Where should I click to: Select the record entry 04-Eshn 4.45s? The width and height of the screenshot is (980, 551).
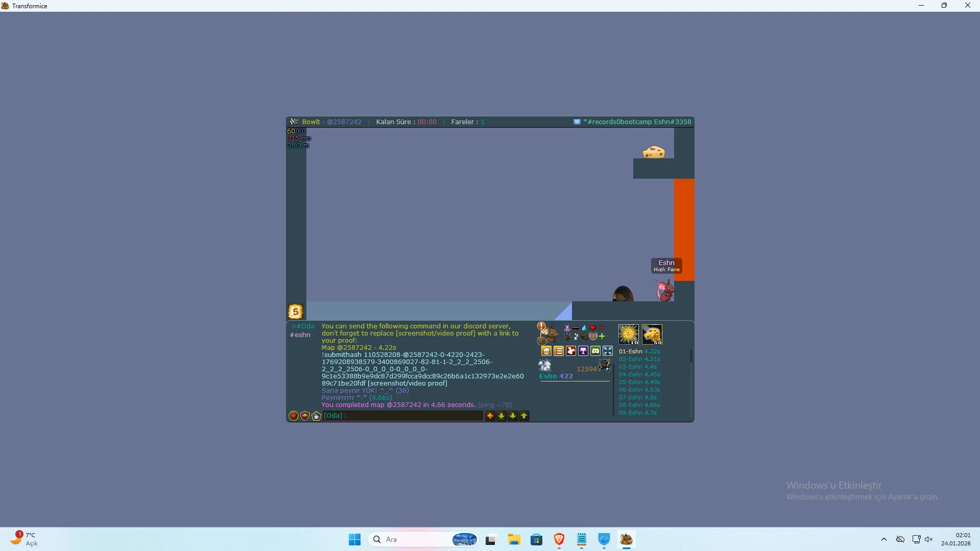(639, 374)
